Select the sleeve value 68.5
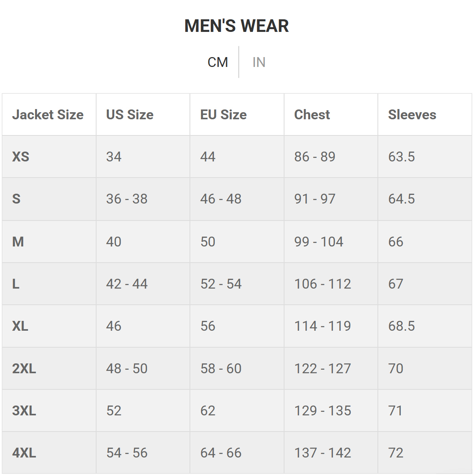Screen dimensions: 474x476 tap(402, 326)
